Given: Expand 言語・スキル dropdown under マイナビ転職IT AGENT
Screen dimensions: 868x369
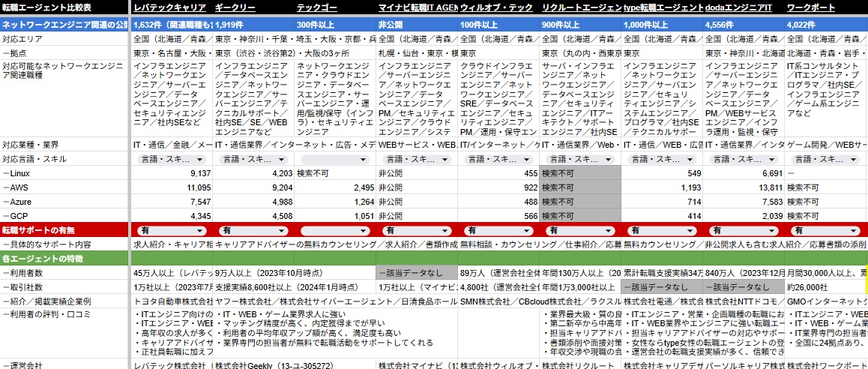Looking at the screenshot, I should (417, 159).
